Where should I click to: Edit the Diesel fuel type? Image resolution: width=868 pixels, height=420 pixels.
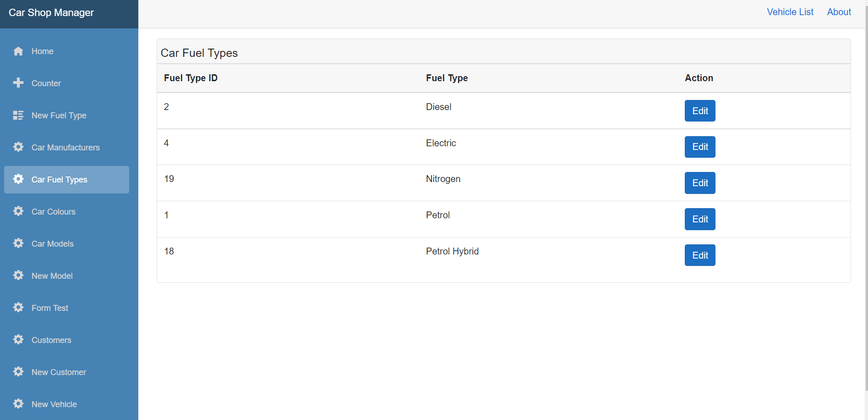[x=699, y=111]
